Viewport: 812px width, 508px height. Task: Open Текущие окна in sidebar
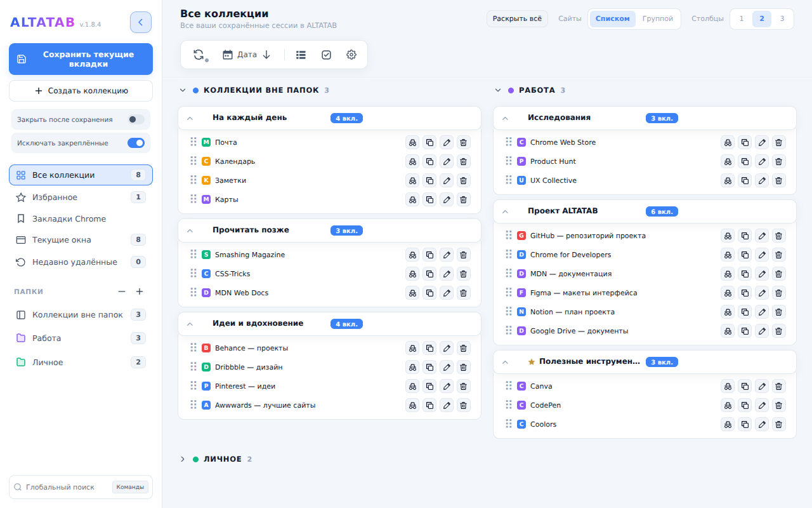click(x=81, y=240)
